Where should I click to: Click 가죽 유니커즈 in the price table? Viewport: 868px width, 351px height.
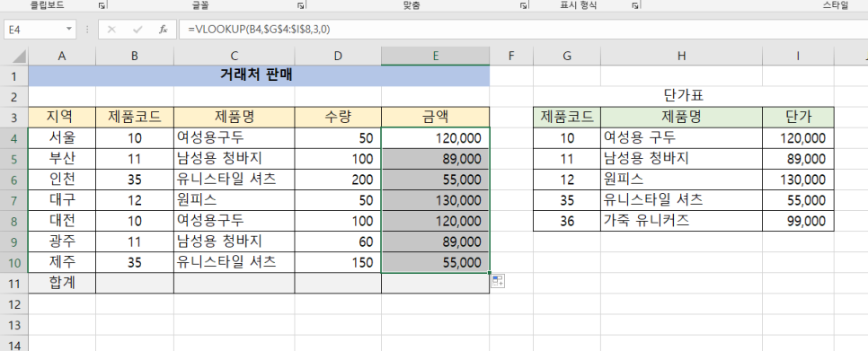[681, 221]
